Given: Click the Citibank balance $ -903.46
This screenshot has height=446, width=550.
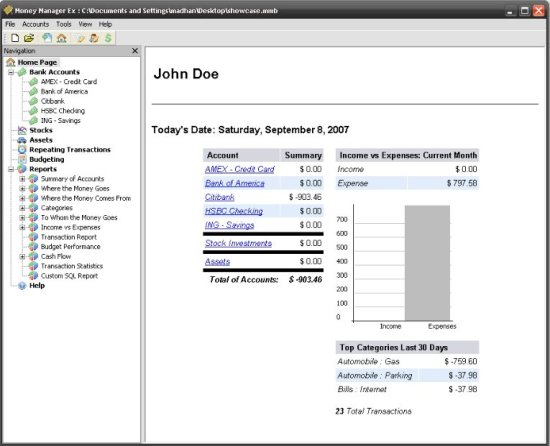Looking at the screenshot, I should 305,197.
